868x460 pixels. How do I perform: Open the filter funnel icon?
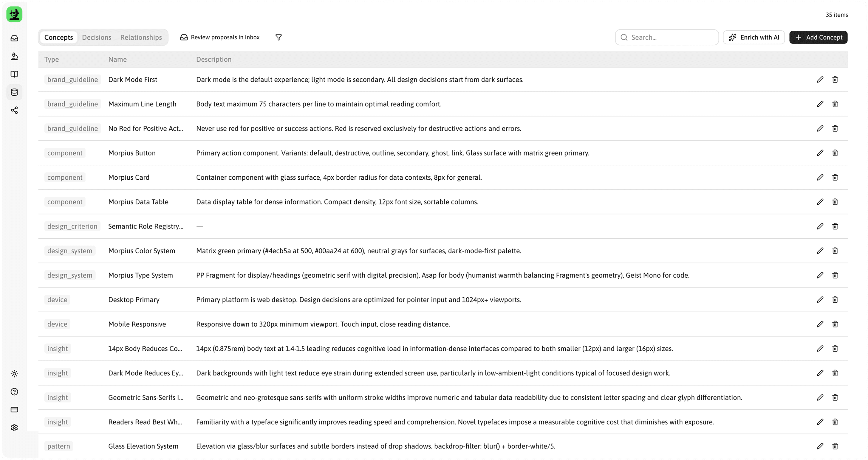[x=279, y=37]
